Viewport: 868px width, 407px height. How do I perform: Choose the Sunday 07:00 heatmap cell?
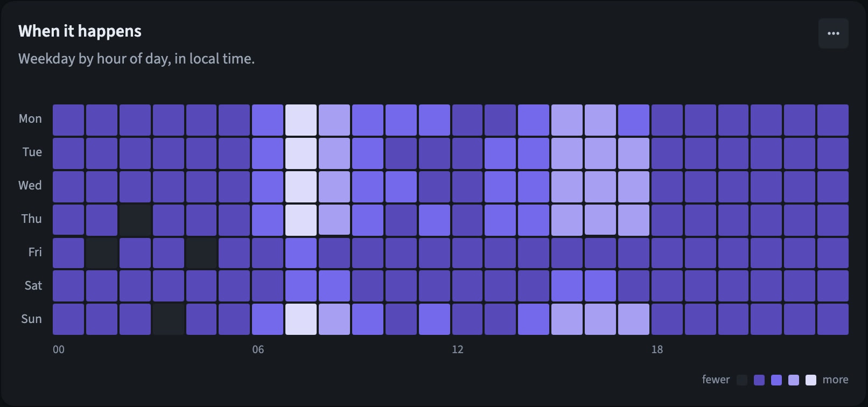[x=301, y=319]
